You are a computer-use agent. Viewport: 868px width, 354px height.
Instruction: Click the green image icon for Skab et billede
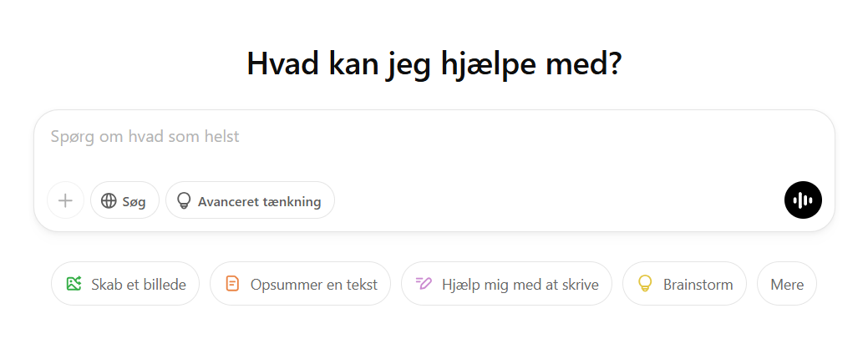[x=74, y=284]
